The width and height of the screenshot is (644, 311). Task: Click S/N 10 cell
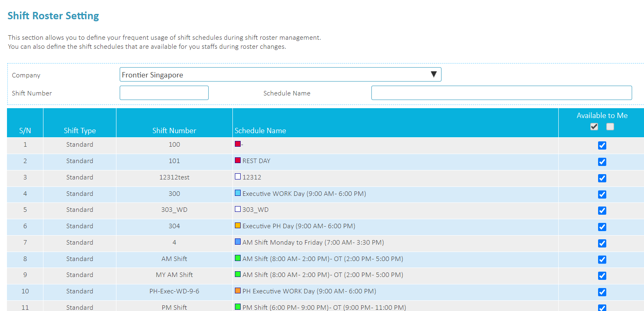[25, 291]
